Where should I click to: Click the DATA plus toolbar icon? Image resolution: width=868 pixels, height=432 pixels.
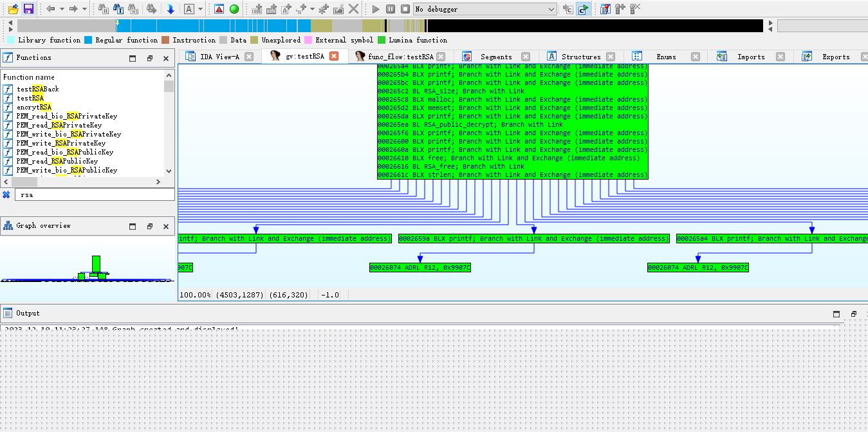coord(272,9)
